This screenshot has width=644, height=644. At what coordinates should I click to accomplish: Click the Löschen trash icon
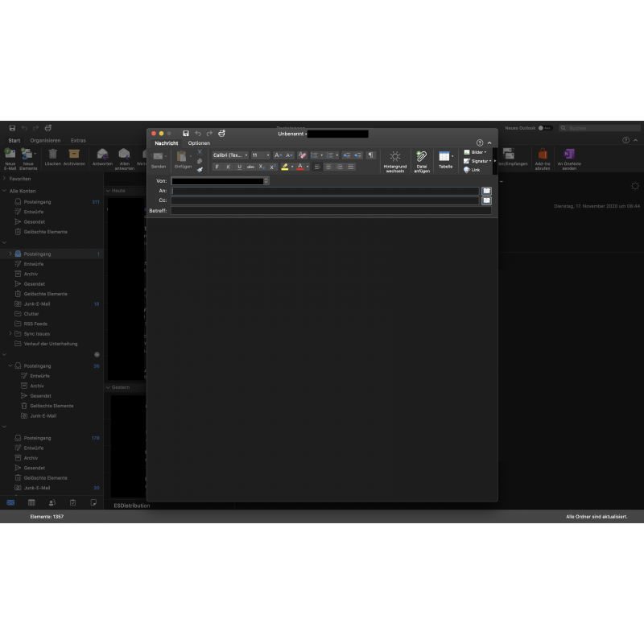coord(52,153)
